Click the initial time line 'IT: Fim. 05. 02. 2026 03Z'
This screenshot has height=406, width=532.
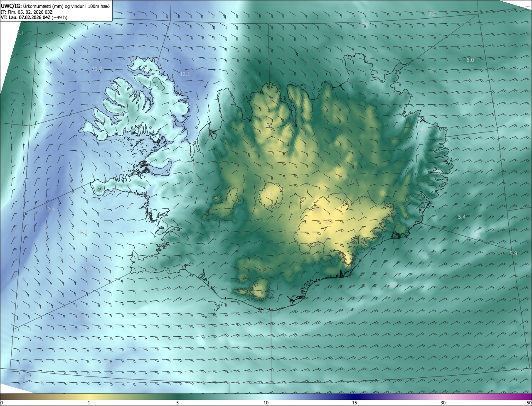pos(27,12)
